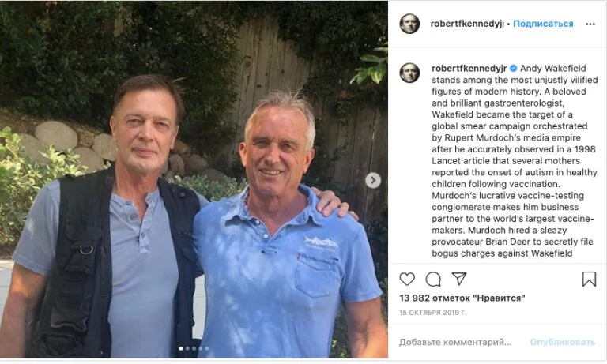Open the robertfkennedyjr username in the caption
607x364 pixels.
[469, 69]
